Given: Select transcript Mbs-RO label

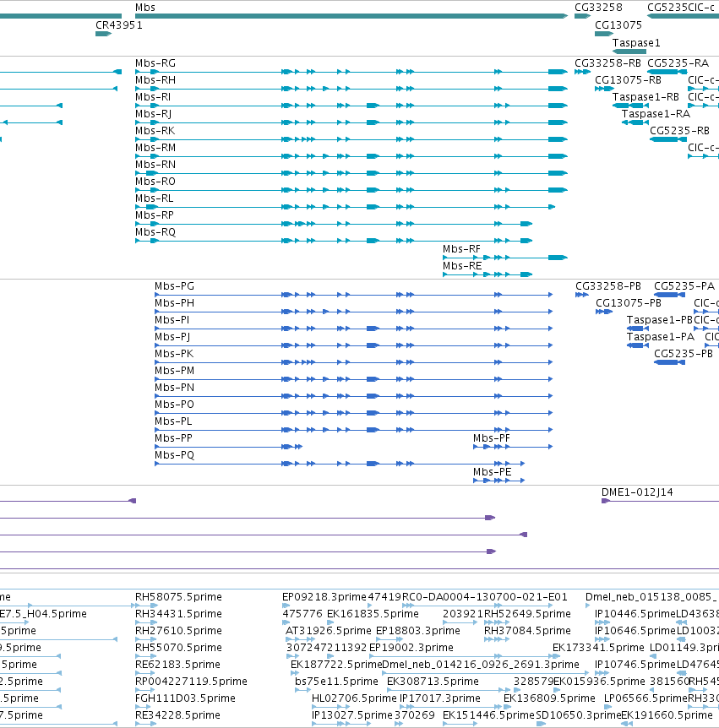Looking at the screenshot, I should click(155, 181).
